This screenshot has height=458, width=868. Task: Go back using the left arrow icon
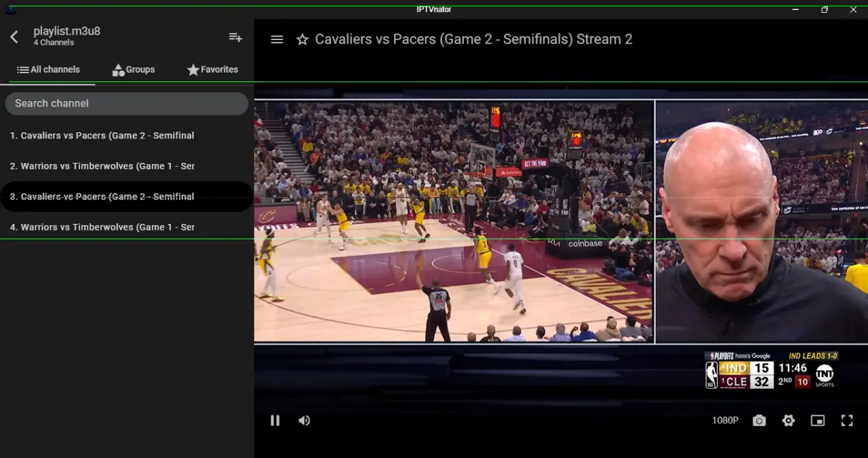coord(14,37)
